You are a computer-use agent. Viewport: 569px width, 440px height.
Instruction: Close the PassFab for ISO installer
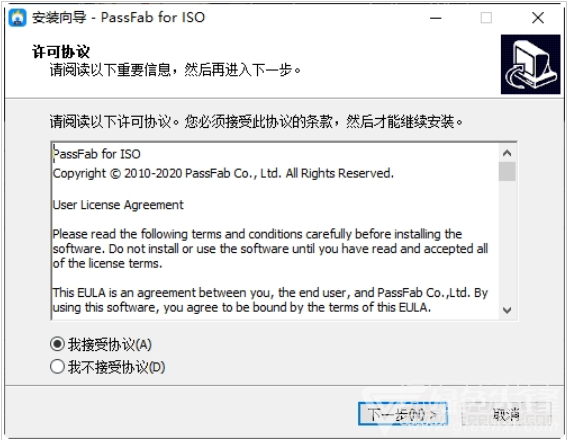pyautogui.click(x=538, y=17)
